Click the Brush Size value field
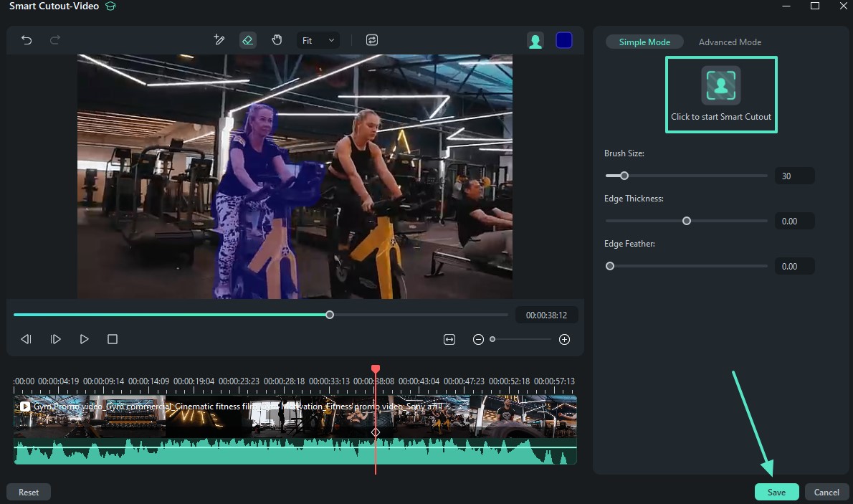 [794, 176]
